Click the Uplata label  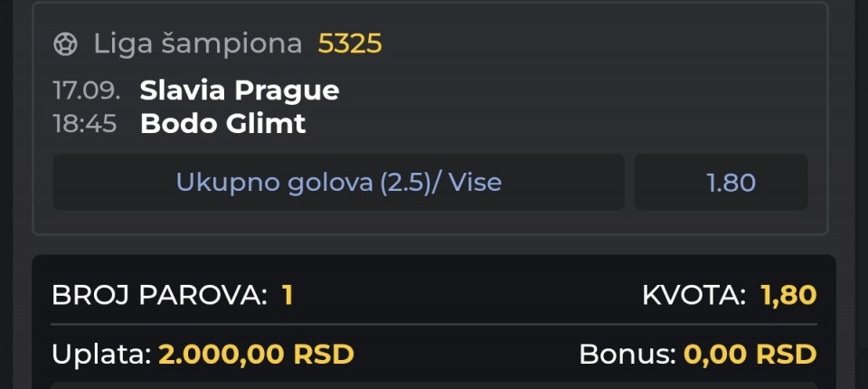(x=101, y=354)
